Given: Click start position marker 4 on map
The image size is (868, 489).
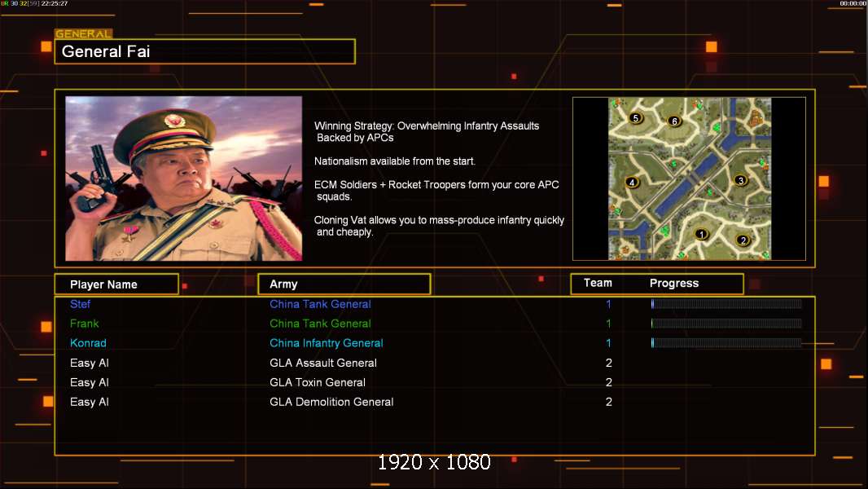Looking at the screenshot, I should pyautogui.click(x=632, y=183).
